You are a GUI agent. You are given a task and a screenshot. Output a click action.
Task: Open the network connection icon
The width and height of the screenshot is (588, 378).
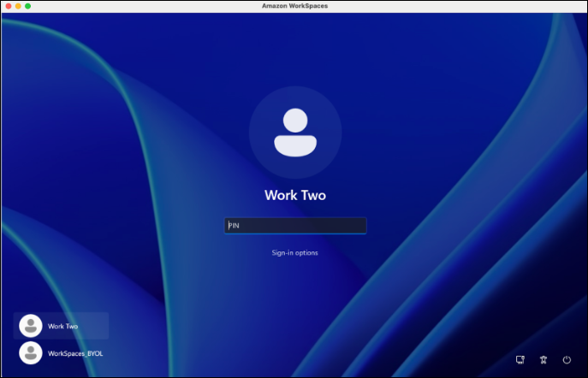click(520, 360)
